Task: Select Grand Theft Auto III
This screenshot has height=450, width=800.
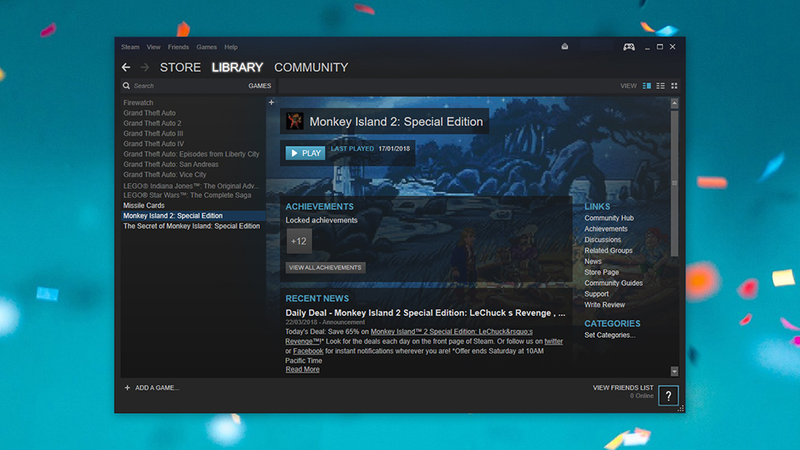Action: pyautogui.click(x=153, y=133)
